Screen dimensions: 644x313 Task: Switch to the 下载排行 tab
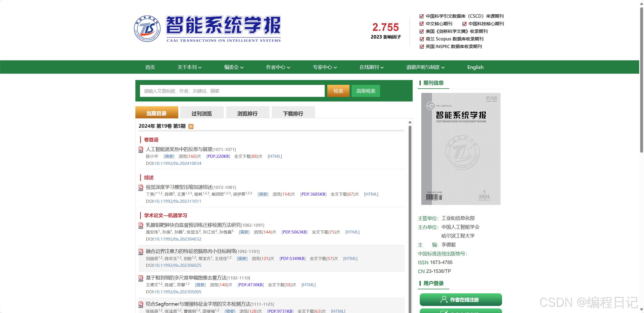point(293,113)
